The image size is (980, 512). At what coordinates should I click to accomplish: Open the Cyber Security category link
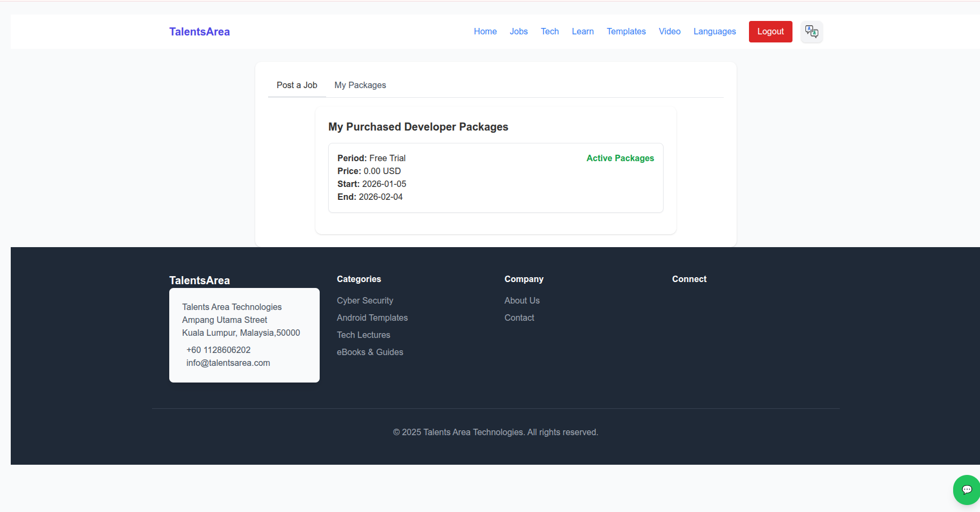click(x=365, y=300)
